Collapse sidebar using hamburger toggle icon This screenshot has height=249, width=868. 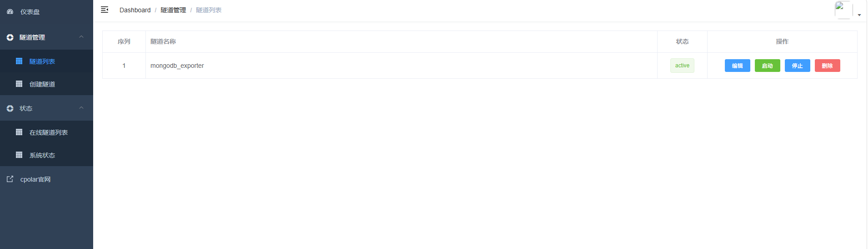tap(105, 10)
